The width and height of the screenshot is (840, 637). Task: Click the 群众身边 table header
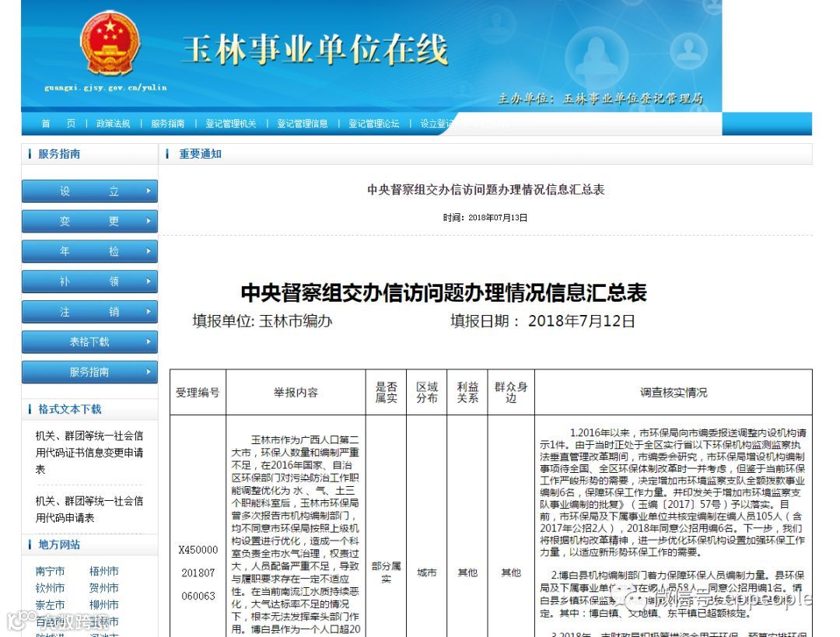511,392
